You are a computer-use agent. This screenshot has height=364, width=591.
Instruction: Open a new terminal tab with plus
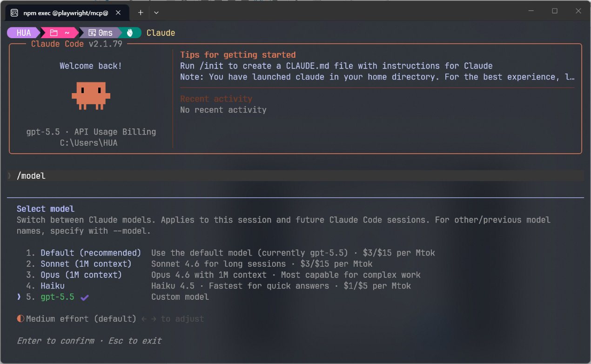tap(141, 13)
